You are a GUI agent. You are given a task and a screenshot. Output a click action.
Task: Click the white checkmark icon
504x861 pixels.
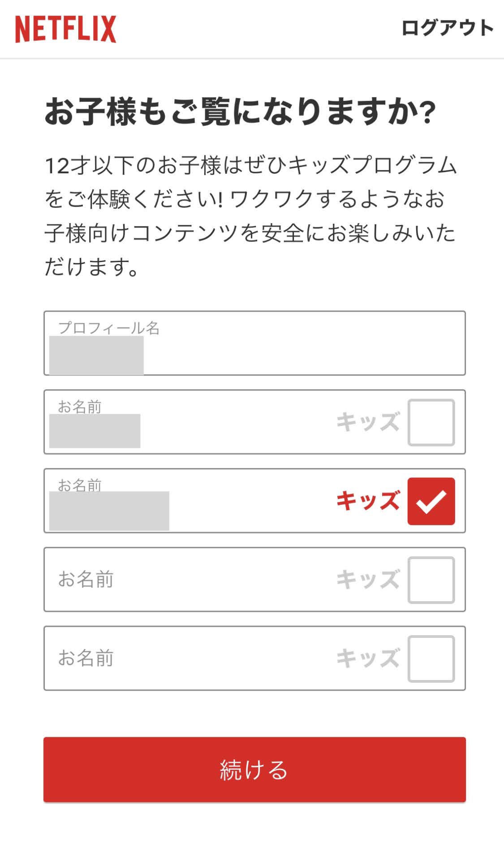tap(431, 502)
